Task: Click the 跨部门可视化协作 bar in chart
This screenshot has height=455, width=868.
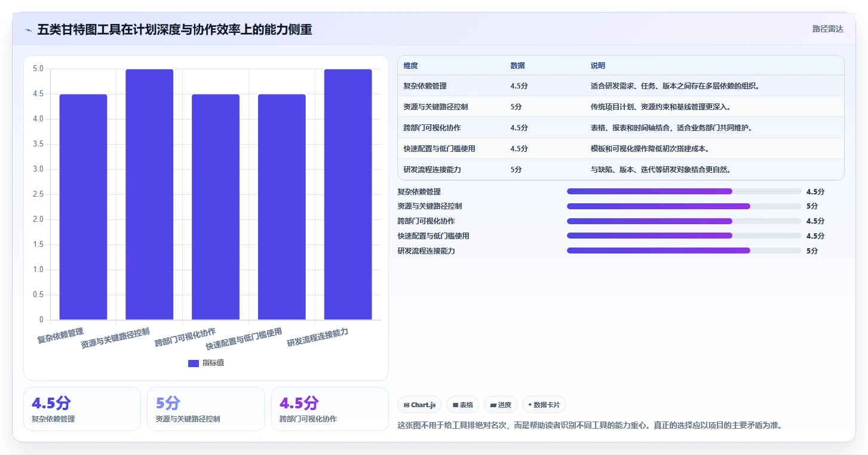Action: (x=216, y=207)
